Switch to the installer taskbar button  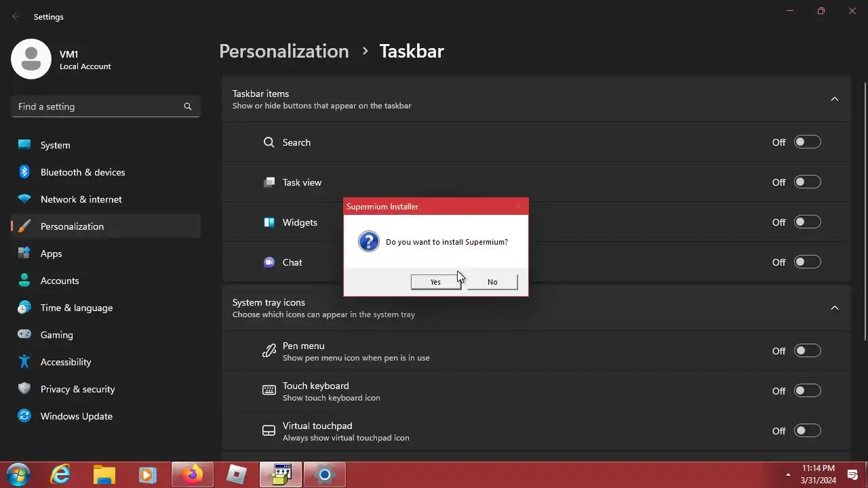281,475
